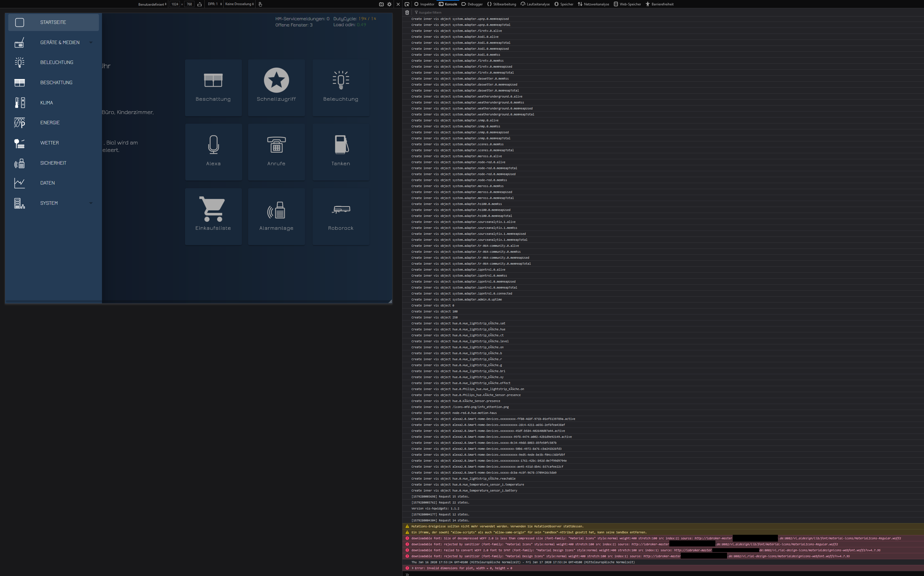
Task: Open the Benutzerdefiniert device dropdown
Action: coord(152,4)
